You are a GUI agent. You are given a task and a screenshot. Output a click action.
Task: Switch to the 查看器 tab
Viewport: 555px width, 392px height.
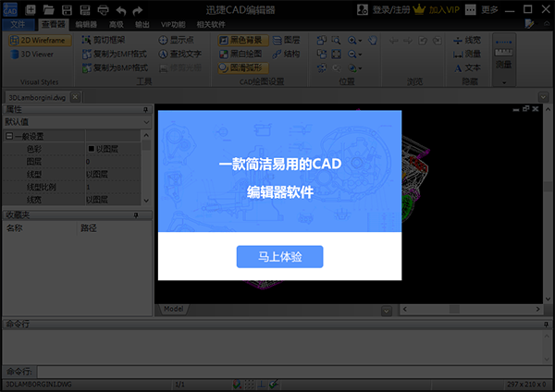pos(53,24)
